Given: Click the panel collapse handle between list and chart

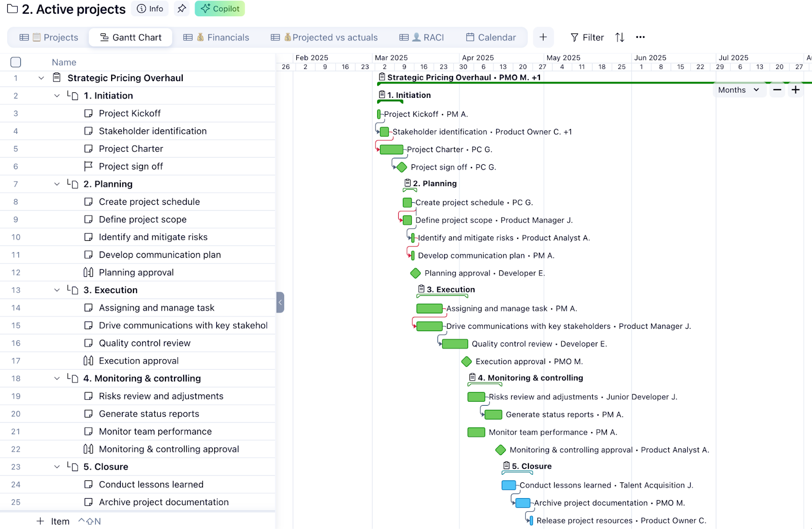Looking at the screenshot, I should pyautogui.click(x=280, y=302).
